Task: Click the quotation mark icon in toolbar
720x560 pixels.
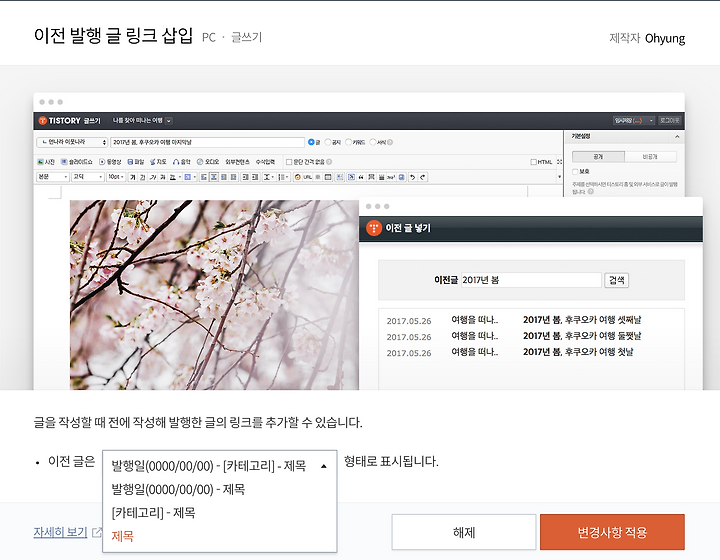Action: 361,177
